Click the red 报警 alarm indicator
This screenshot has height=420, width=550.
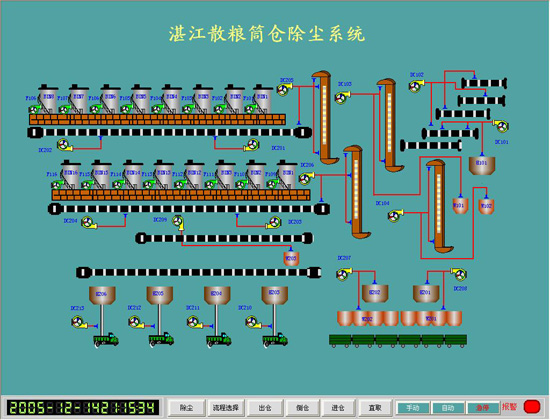[x=531, y=407]
